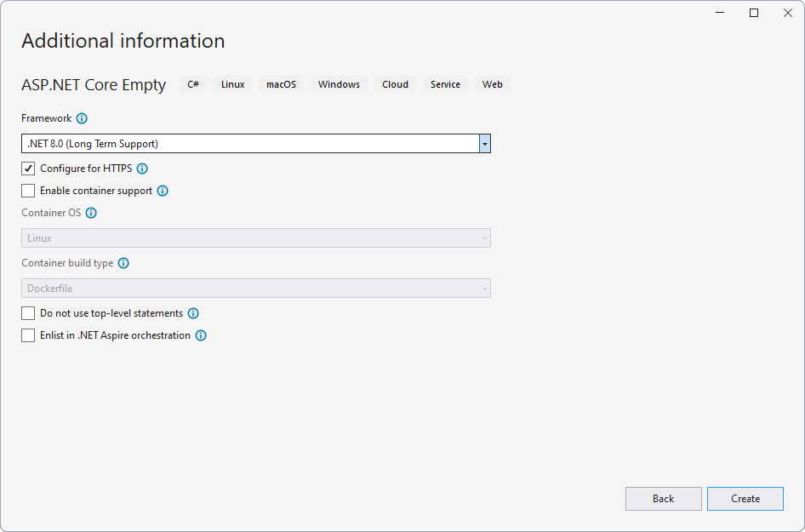
Task: Click the Container build type info icon
Action: [123, 263]
